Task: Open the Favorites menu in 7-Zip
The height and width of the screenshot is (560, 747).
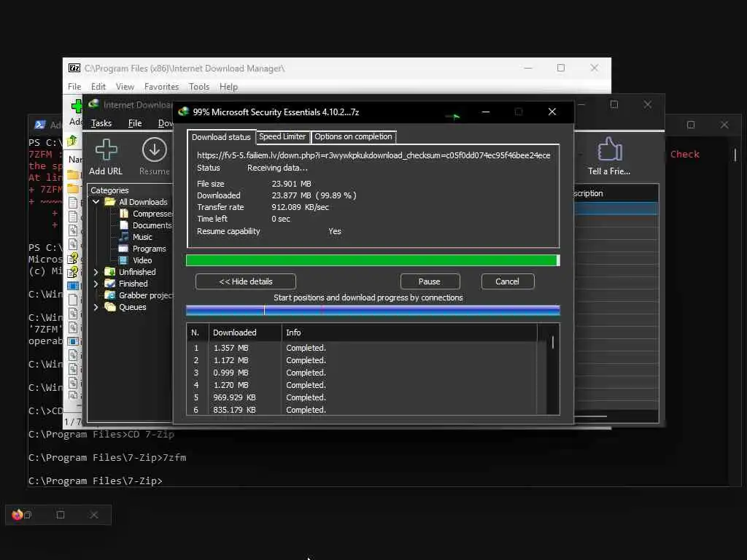Action: (161, 87)
